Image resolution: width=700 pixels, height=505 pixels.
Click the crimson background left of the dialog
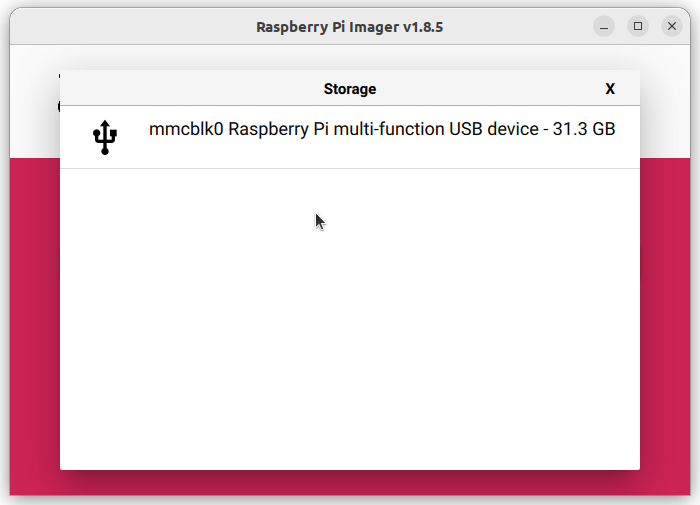pyautogui.click(x=35, y=326)
